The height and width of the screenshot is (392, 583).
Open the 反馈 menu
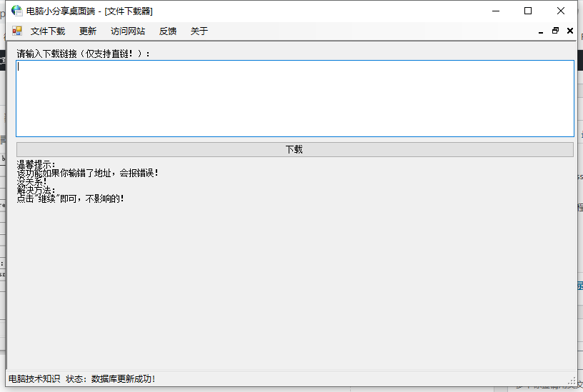[x=168, y=31]
